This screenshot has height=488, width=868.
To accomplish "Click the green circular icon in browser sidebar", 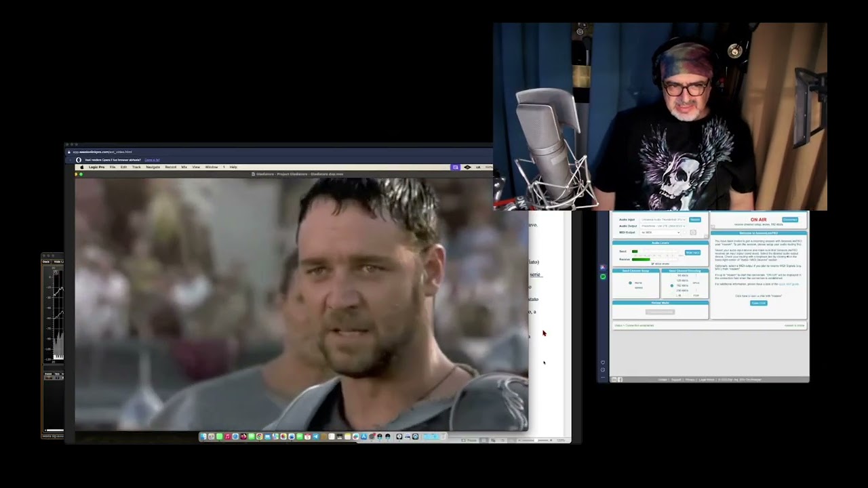I will click(603, 277).
